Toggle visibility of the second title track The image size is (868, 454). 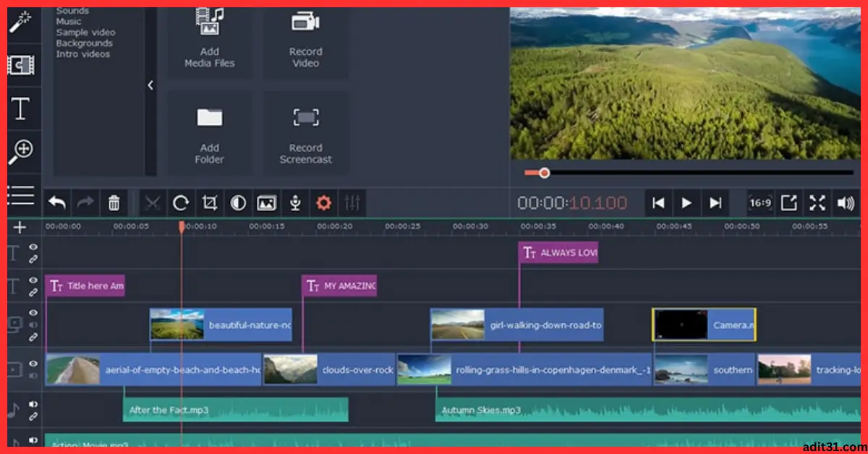tap(33, 280)
